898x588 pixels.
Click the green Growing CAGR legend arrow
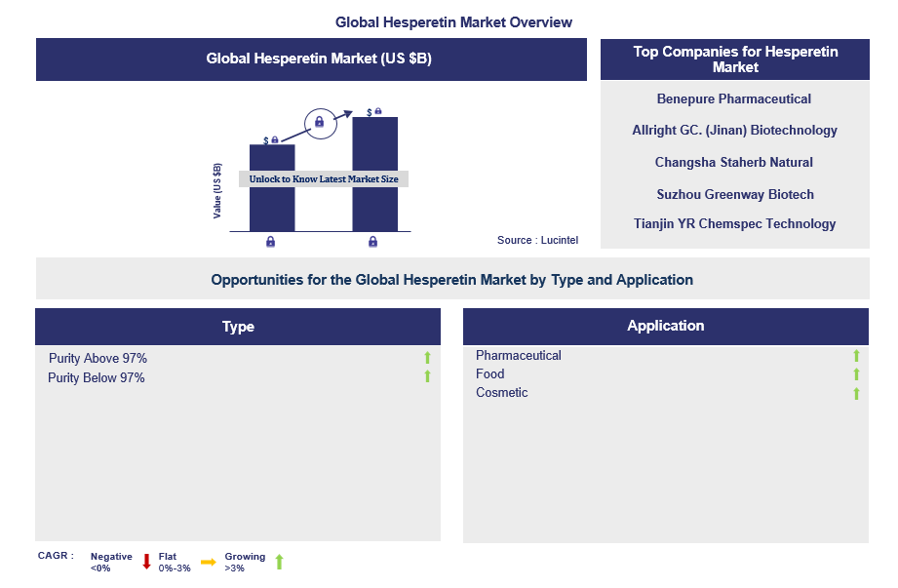point(279,562)
